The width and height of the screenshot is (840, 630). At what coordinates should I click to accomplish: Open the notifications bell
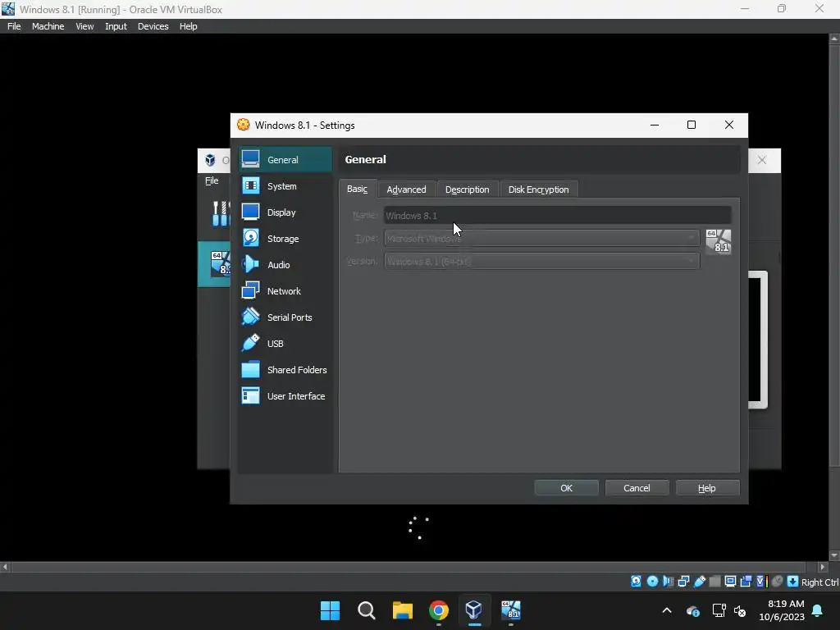point(818,610)
